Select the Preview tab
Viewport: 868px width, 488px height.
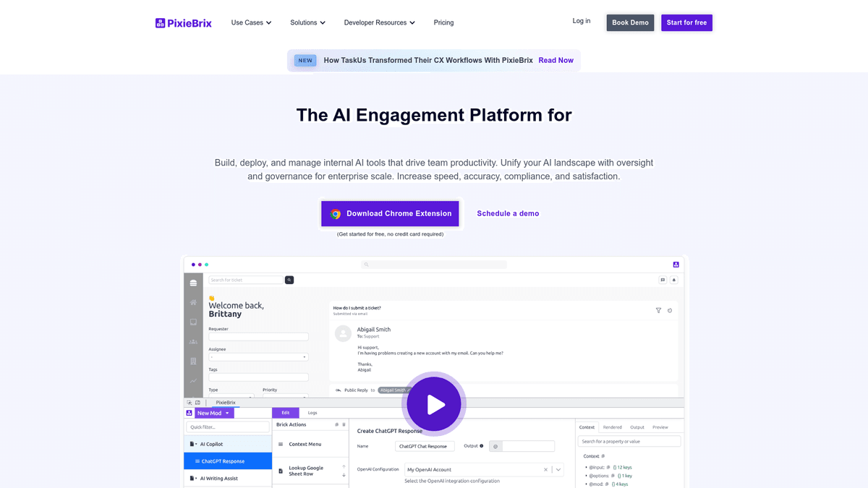click(660, 427)
